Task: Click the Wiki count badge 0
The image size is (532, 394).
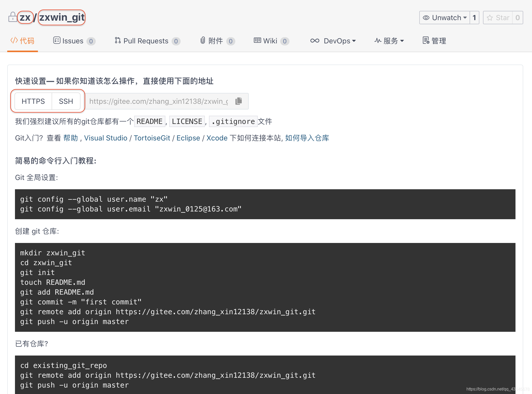Action: pyautogui.click(x=285, y=41)
